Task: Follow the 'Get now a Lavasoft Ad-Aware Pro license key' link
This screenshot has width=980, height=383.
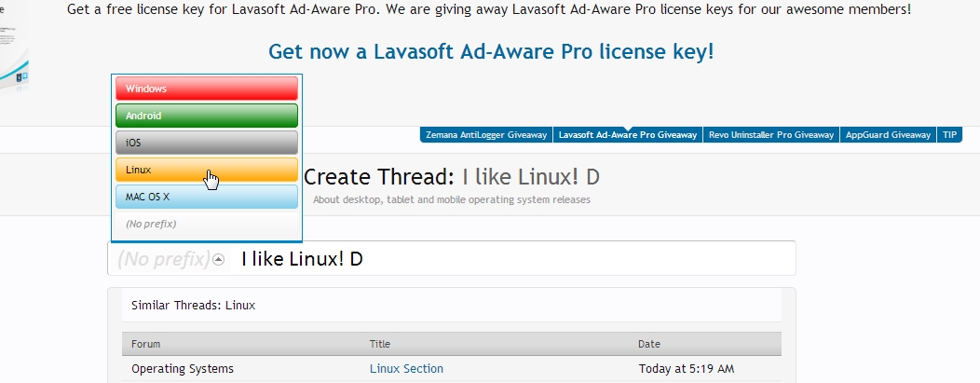Action: click(x=491, y=51)
